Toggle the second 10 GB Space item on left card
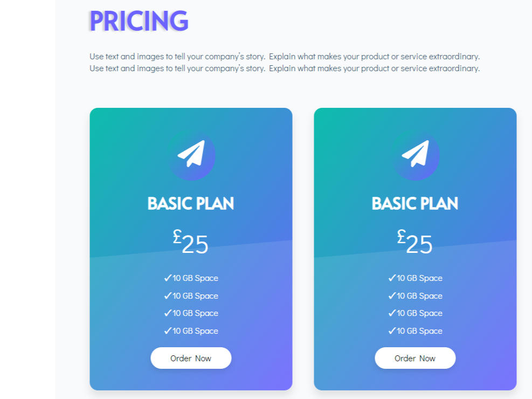532x399 pixels. pos(191,295)
